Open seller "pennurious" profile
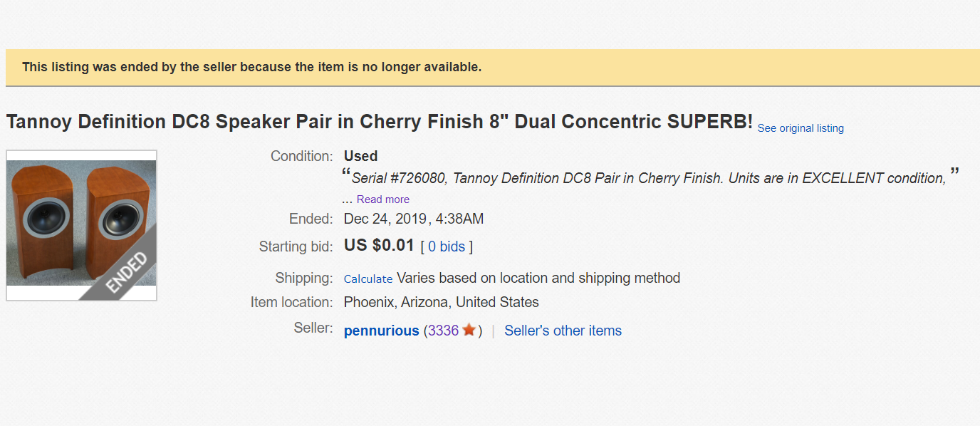 [x=381, y=331]
